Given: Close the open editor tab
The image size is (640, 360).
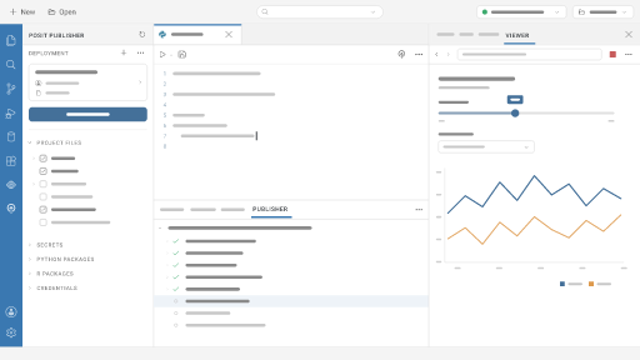Looking at the screenshot, I should 229,35.
